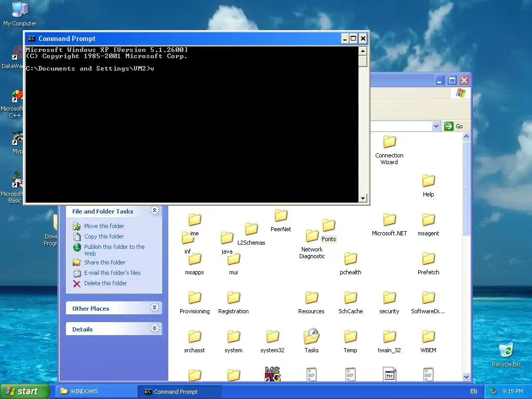Screen dimensions: 532x399
Task: Click Explorer window scroll down arrow
Action: (x=466, y=377)
